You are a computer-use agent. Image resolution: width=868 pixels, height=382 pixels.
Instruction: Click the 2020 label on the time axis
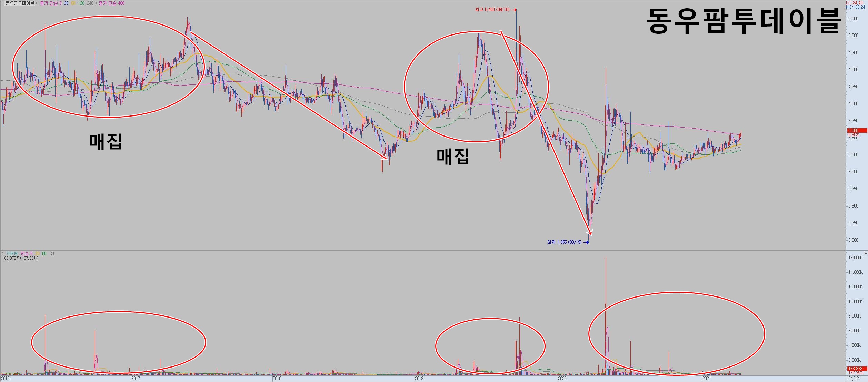(562, 378)
